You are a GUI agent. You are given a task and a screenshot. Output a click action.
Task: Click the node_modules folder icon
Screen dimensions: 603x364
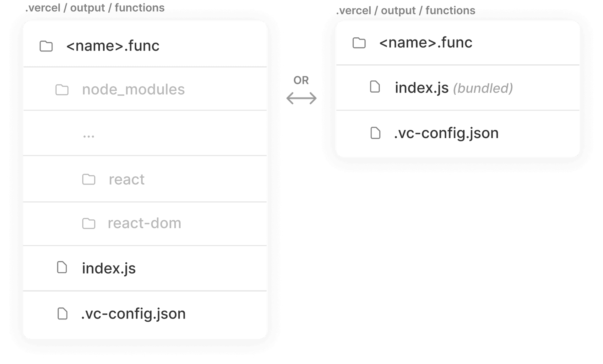[x=62, y=90]
